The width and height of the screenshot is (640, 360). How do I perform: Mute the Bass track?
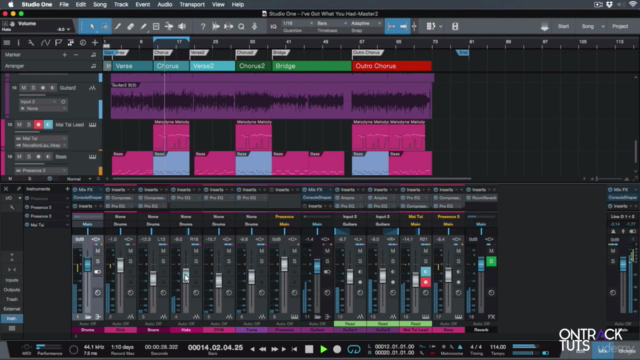[x=19, y=157]
